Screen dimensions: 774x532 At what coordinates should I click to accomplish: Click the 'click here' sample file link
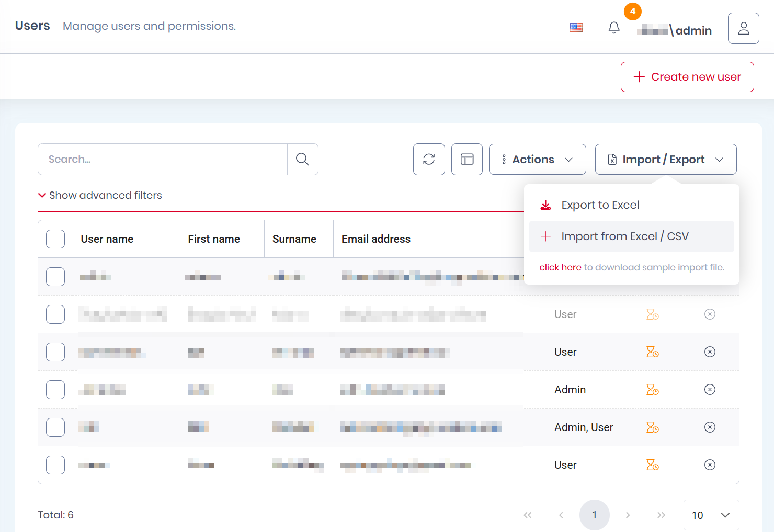pos(560,267)
